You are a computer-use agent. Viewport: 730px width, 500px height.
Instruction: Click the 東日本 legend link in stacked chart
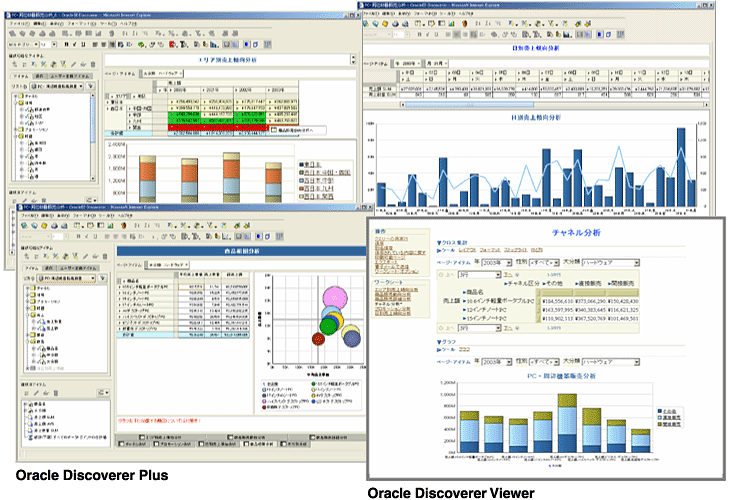pos(312,165)
